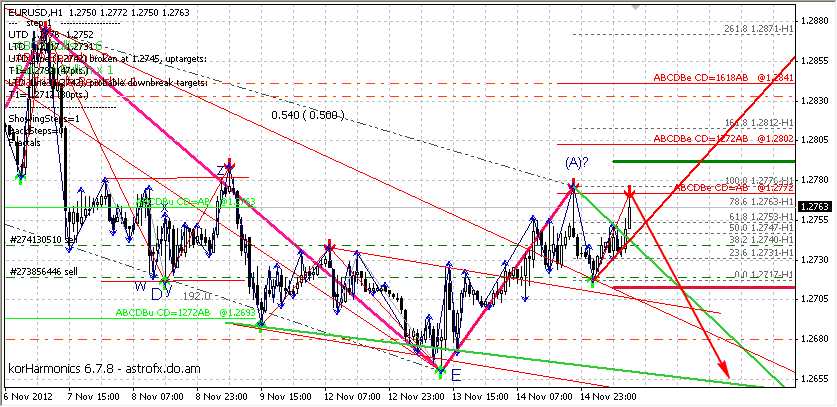Select the red arrow above the (A)? peak
The width and height of the screenshot is (837, 407).
pyautogui.click(x=573, y=185)
